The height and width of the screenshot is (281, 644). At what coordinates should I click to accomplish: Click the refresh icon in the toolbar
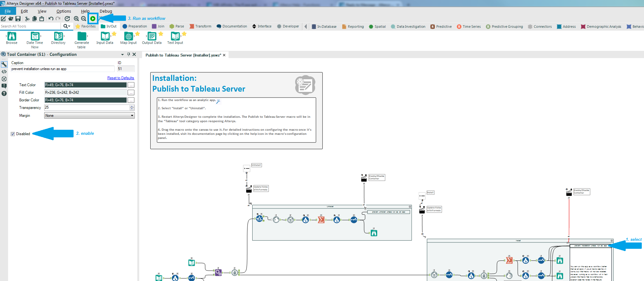pos(67,19)
